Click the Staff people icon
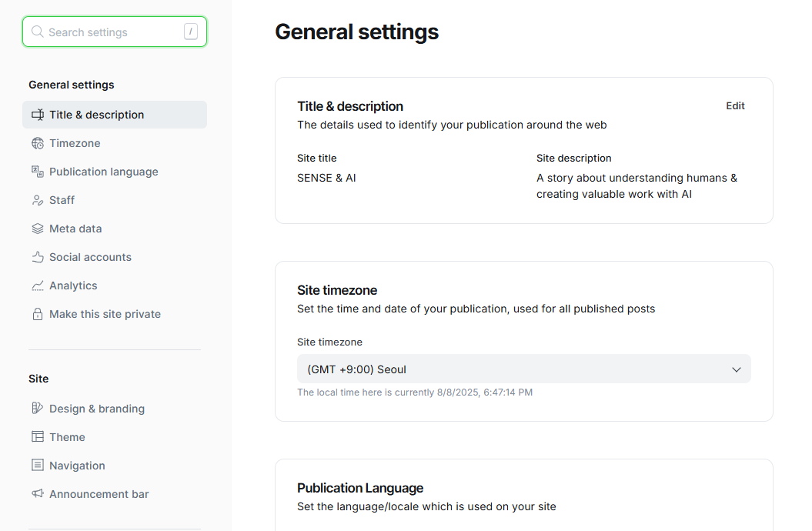 click(37, 200)
